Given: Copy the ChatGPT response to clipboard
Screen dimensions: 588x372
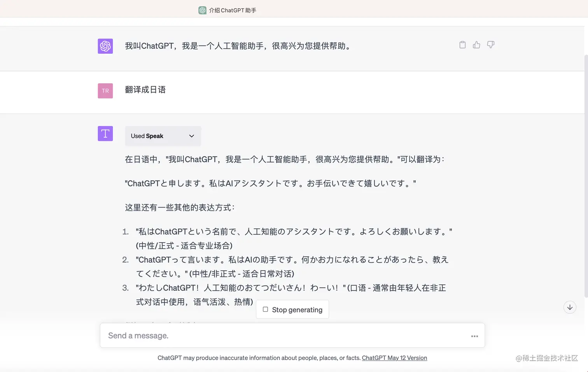Looking at the screenshot, I should (x=462, y=45).
